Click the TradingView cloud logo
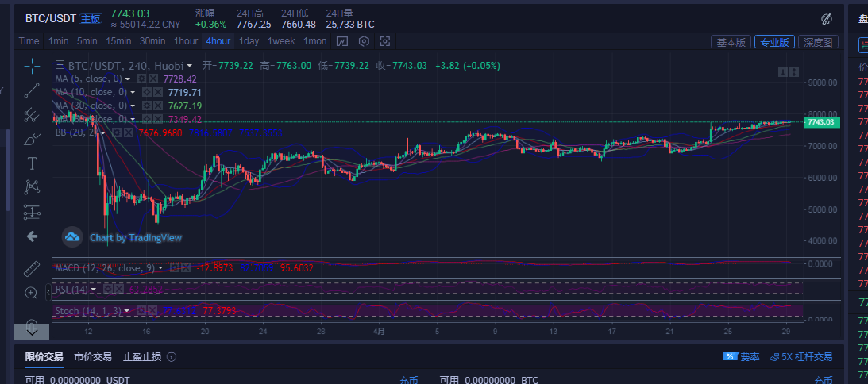This screenshot has height=384, width=868. (72, 237)
